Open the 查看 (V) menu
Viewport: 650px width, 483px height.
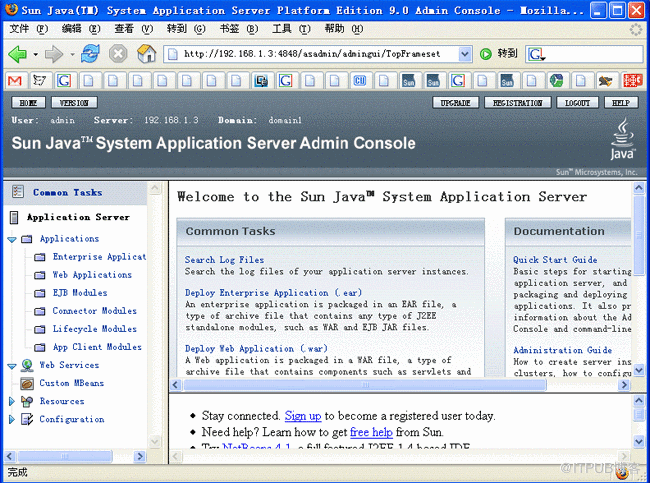click(x=133, y=29)
